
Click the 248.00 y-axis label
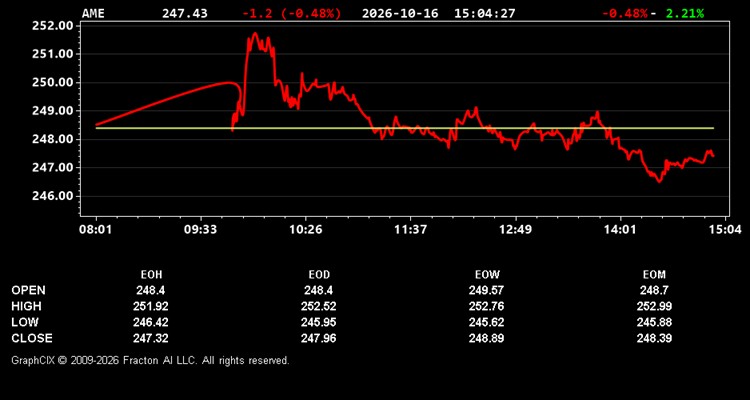tap(53, 139)
